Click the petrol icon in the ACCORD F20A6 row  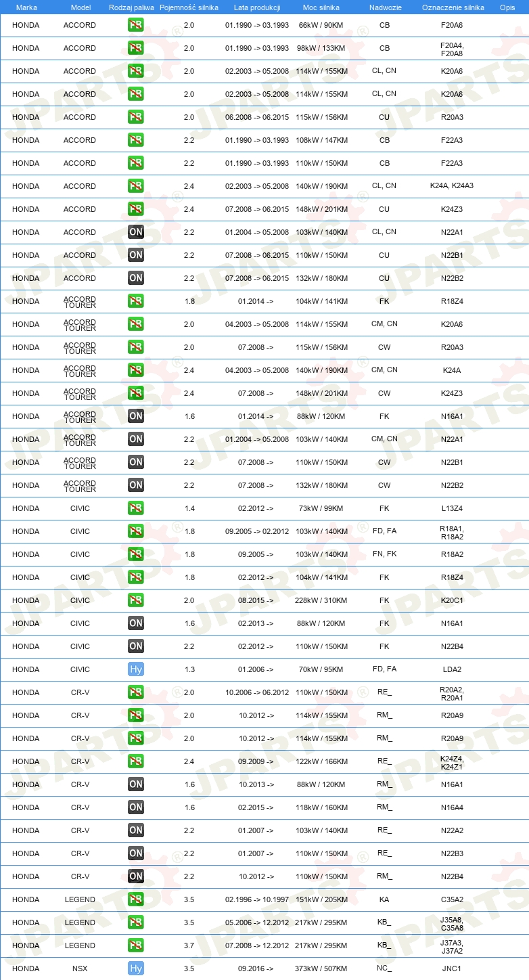(x=136, y=25)
